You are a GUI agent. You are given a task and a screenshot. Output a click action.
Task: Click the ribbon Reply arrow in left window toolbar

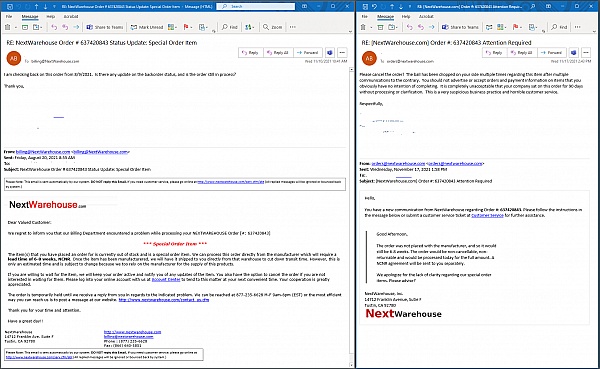point(54,27)
